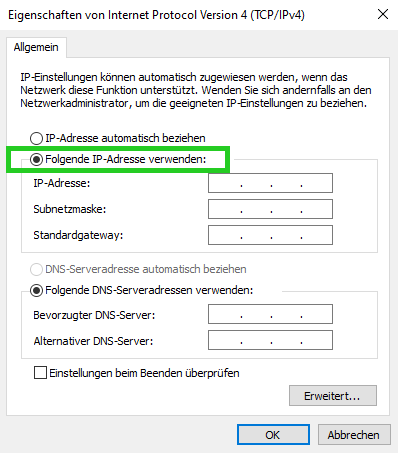Click last octet of Alternativer DNS-Server
This screenshot has height=453, width=398.
tap(317, 340)
